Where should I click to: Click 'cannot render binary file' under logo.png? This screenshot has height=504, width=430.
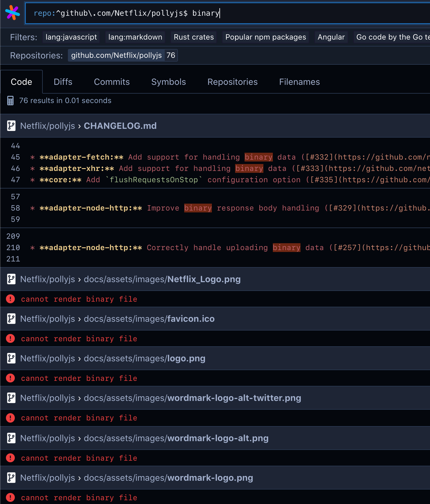pos(79,378)
